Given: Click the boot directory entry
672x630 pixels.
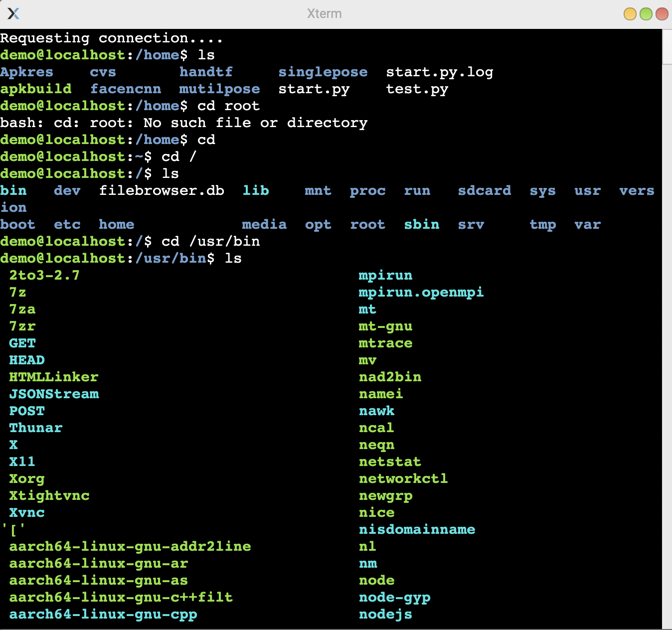Looking at the screenshot, I should click(x=18, y=224).
